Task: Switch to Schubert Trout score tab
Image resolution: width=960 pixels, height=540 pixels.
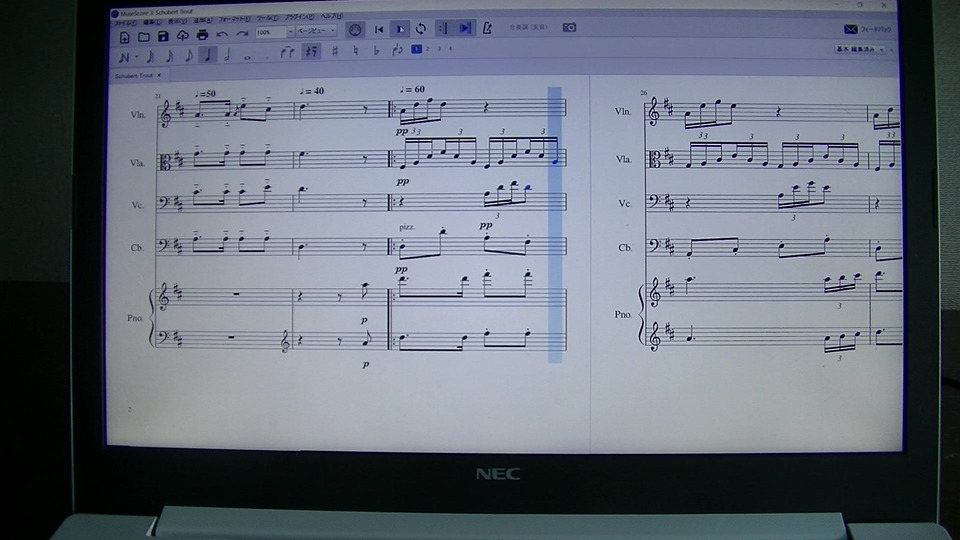Action: (x=134, y=76)
